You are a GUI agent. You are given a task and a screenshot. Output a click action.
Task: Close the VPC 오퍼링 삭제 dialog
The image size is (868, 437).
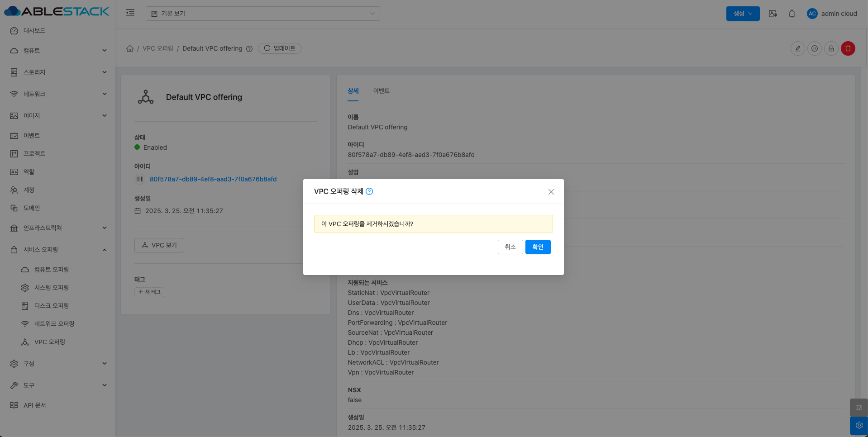coord(551,192)
